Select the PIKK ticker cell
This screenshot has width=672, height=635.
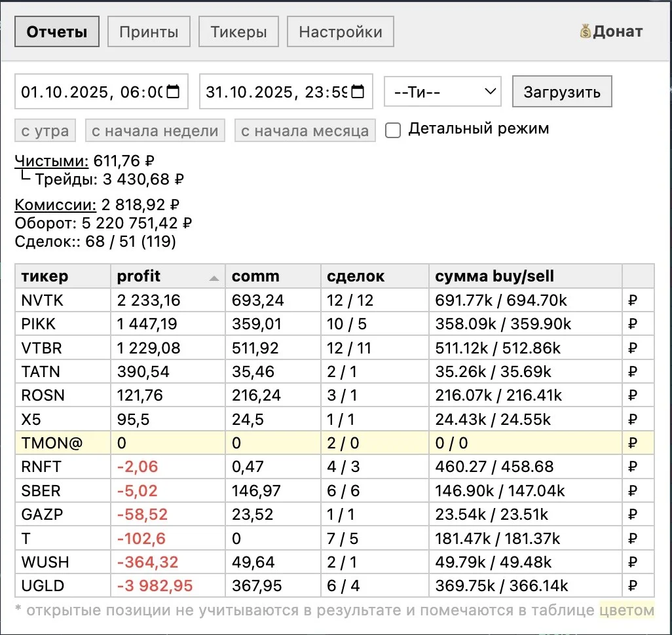tap(63, 324)
